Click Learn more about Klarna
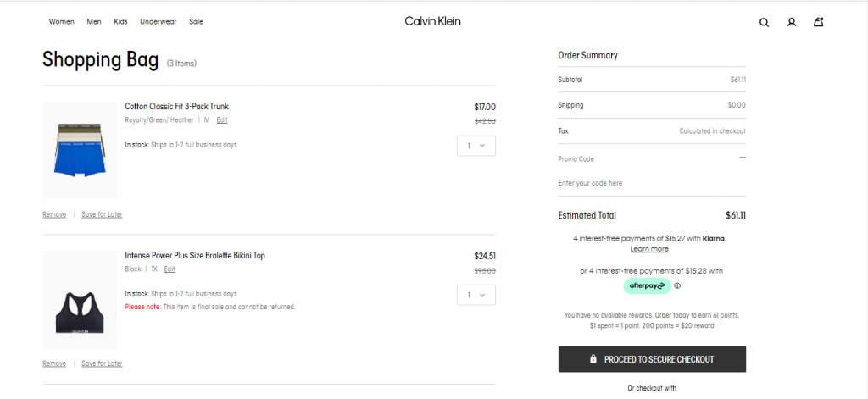Screen dimensions: 868x399 tap(649, 249)
